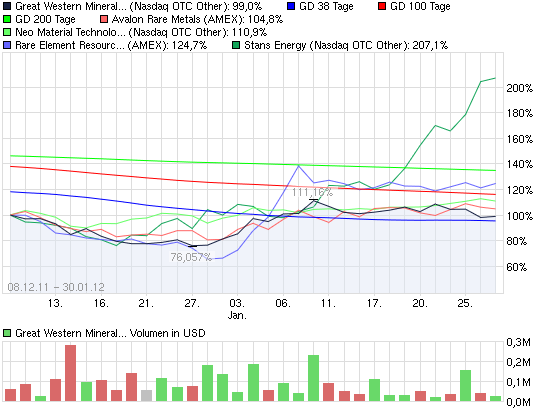545x410 pixels.
Task: Select the Stans Energy 207,1% label
Action: tap(346, 45)
